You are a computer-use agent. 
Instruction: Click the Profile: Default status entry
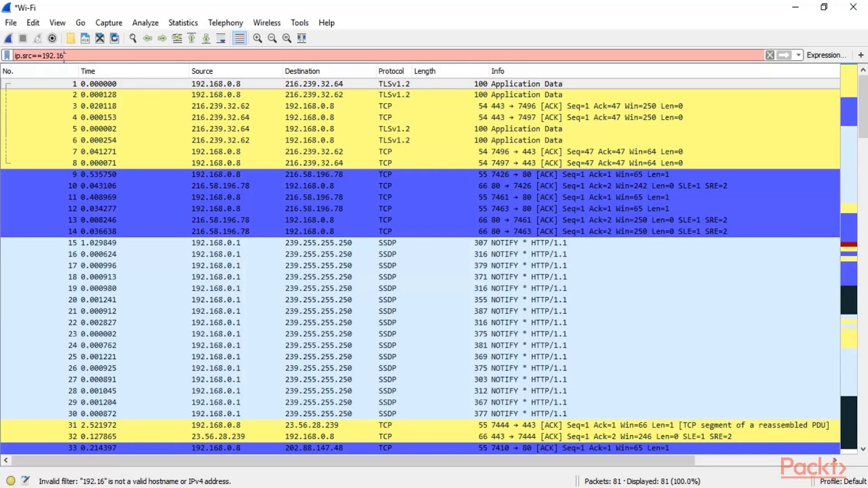843,481
